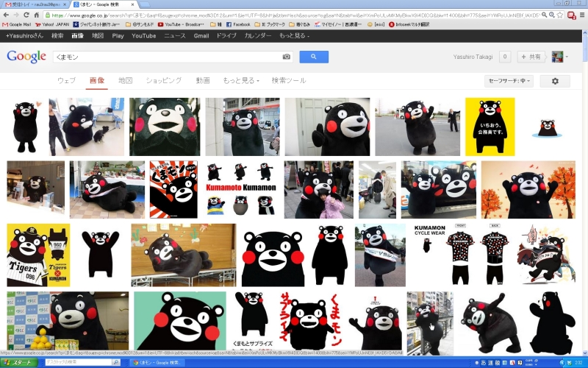Click the browser reload icon

(x=25, y=15)
